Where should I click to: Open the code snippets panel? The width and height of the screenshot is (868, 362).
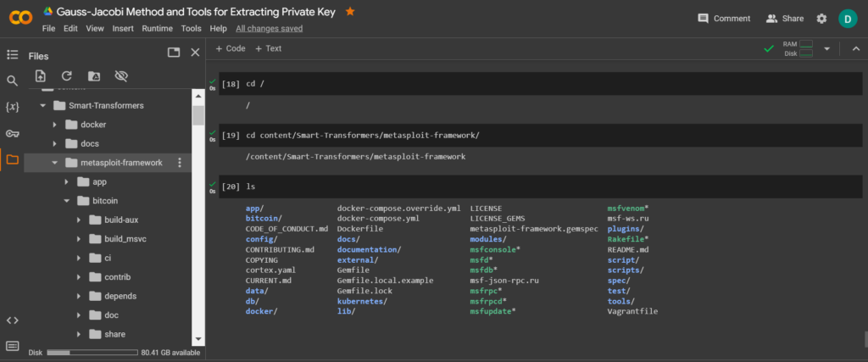[x=12, y=320]
